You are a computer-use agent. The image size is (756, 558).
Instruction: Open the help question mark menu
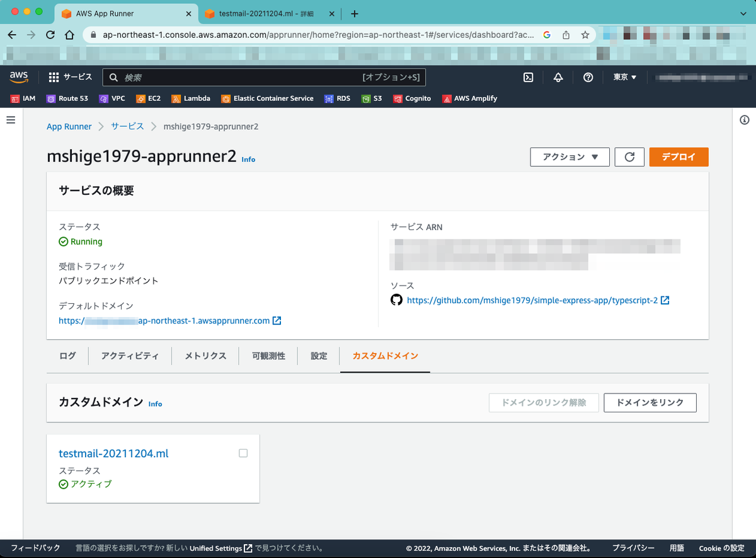tap(588, 77)
